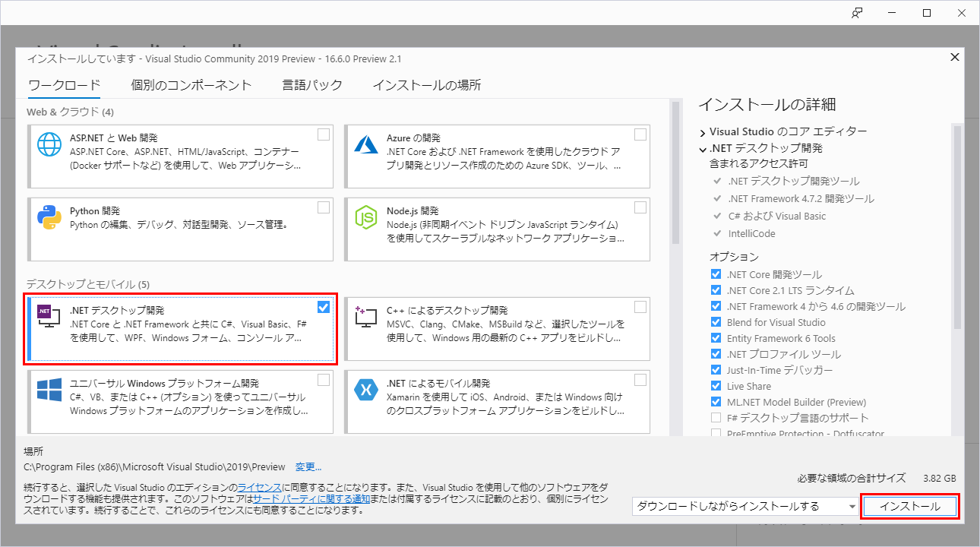Click the C++ desktop development icon
Screen dimensions: 980x547
pyautogui.click(x=366, y=317)
